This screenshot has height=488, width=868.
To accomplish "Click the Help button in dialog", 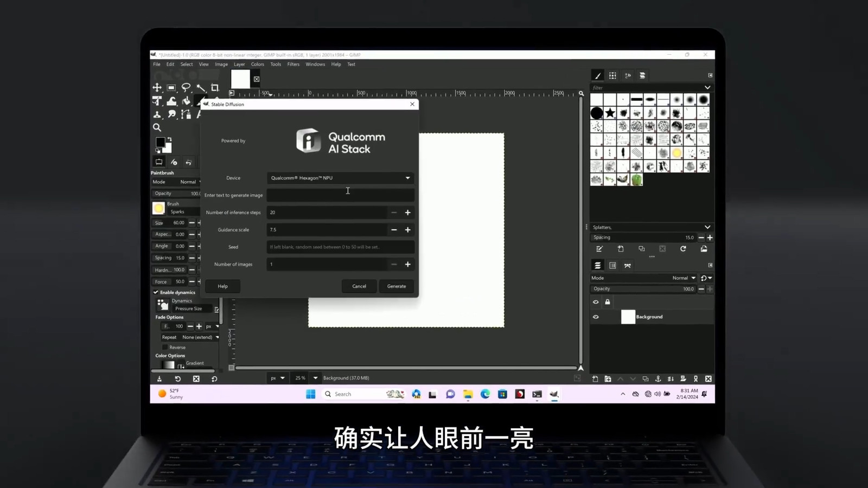I will coord(223,286).
